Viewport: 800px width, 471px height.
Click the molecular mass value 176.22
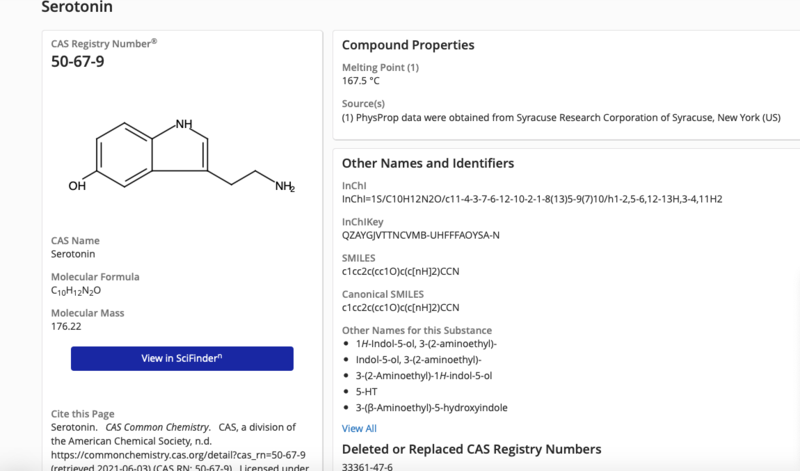coord(66,326)
